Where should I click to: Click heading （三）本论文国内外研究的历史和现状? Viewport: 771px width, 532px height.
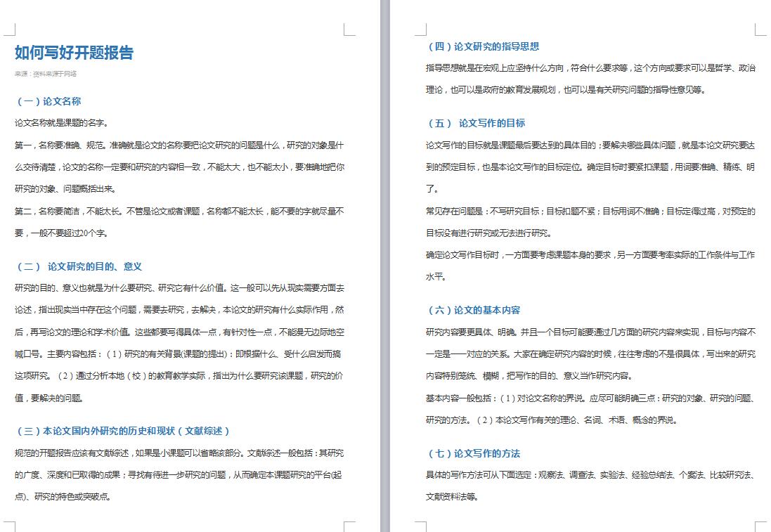pyautogui.click(x=122, y=431)
